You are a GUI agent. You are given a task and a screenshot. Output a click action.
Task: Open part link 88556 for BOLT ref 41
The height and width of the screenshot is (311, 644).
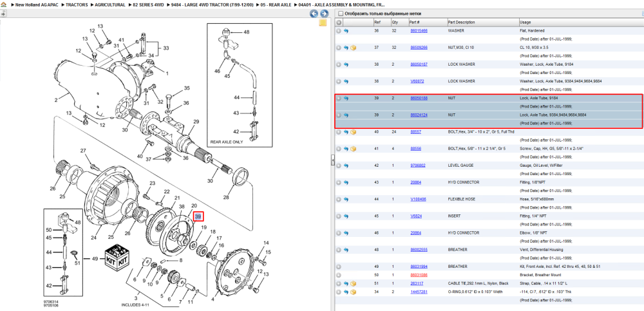point(415,149)
